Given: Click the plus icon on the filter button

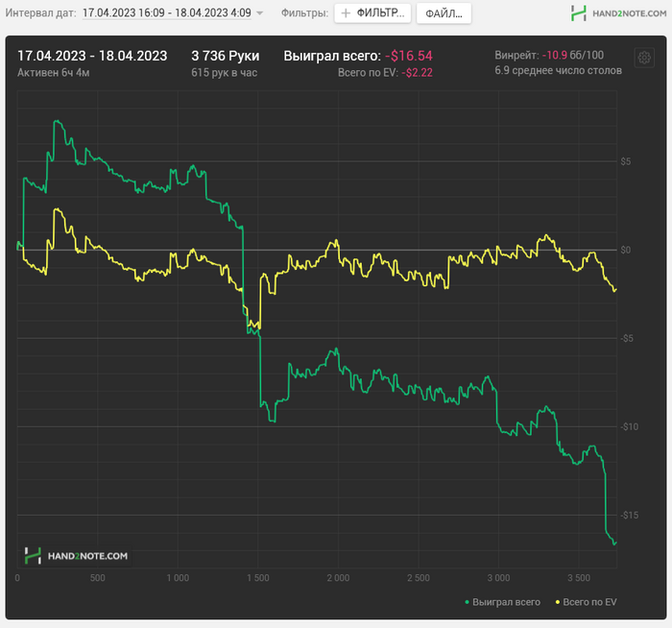Looking at the screenshot, I should (x=346, y=13).
